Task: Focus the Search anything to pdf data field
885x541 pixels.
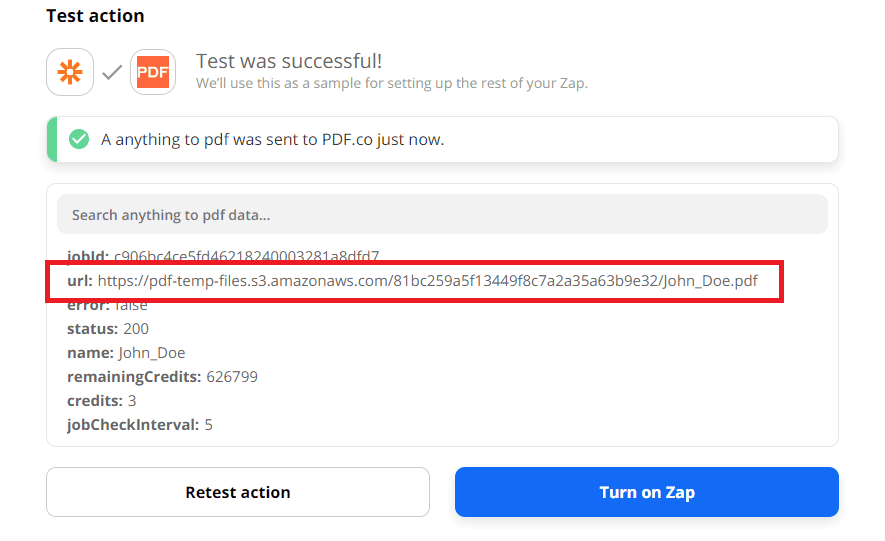Action: click(x=442, y=215)
